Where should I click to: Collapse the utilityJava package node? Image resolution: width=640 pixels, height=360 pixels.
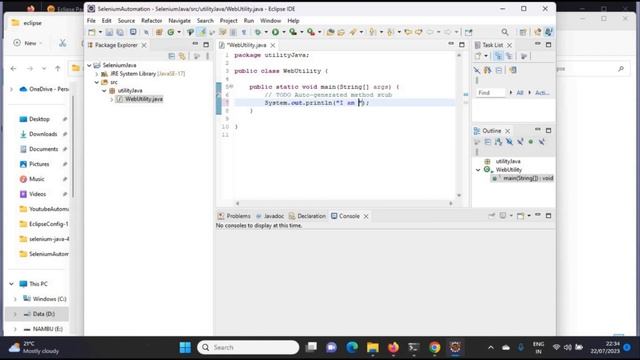[104, 91]
